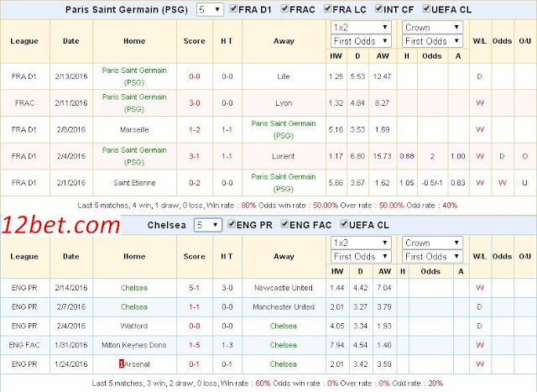This screenshot has height=392, width=537.
Task: Click the 1/31/2016 date cell
Action: 71,345
